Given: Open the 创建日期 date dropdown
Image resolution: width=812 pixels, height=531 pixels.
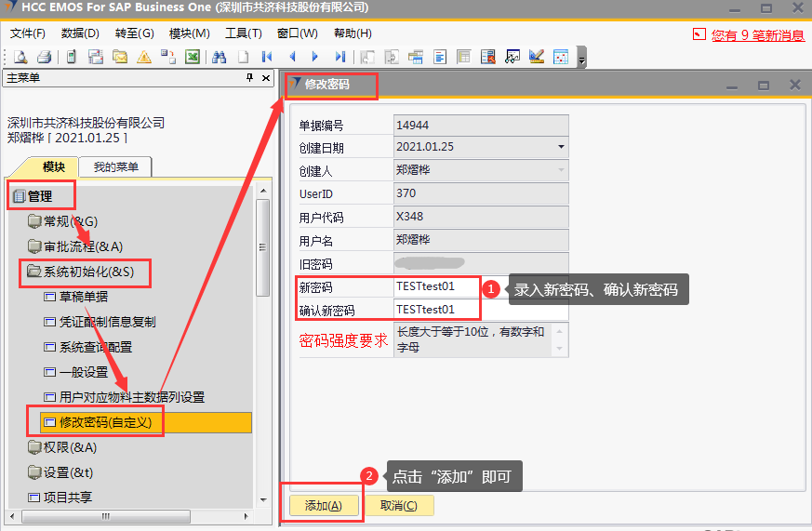Looking at the screenshot, I should point(561,147).
